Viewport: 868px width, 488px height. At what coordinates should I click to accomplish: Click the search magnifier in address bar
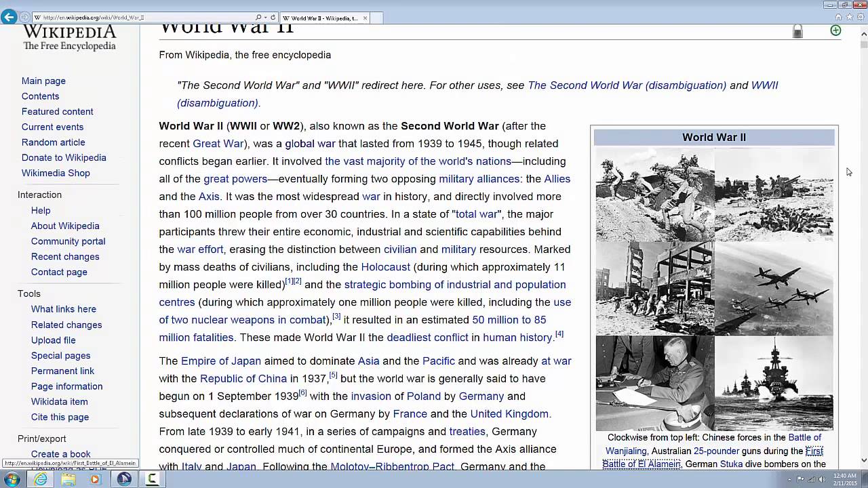tap(258, 18)
